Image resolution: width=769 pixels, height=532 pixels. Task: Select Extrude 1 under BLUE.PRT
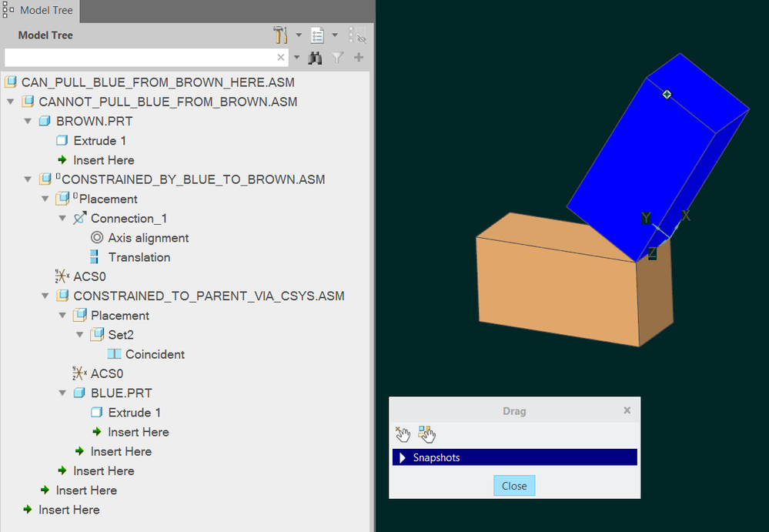(135, 413)
